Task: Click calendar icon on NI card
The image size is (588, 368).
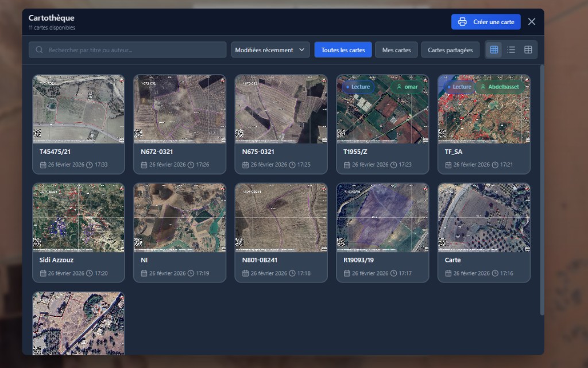Action: coord(144,273)
